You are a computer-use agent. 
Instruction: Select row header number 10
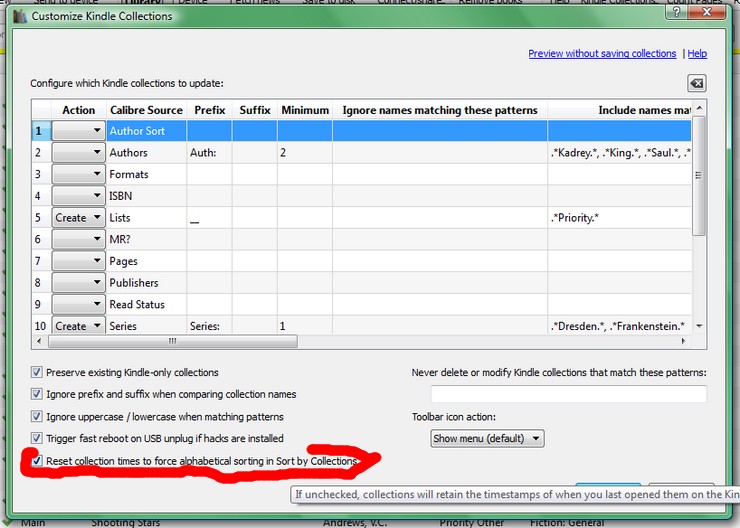[41, 326]
